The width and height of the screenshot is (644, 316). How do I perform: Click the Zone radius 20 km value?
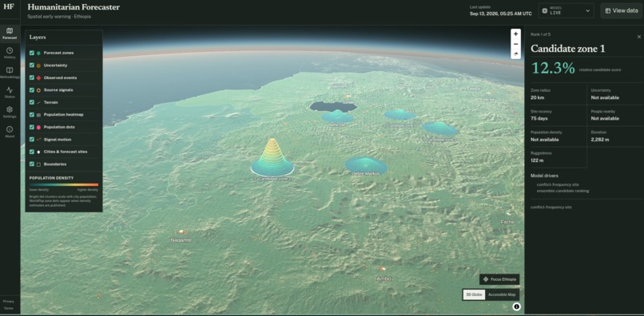pos(538,97)
